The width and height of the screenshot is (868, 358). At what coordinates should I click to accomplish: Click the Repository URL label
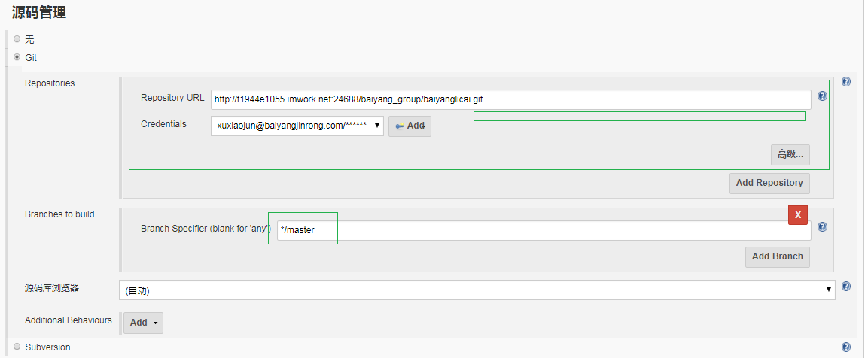pos(172,97)
